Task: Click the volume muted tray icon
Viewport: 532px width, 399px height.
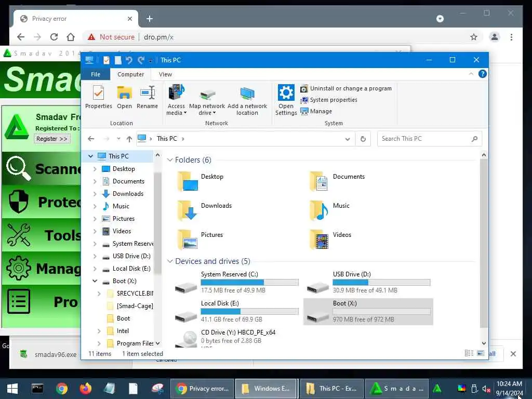Action: point(486,389)
